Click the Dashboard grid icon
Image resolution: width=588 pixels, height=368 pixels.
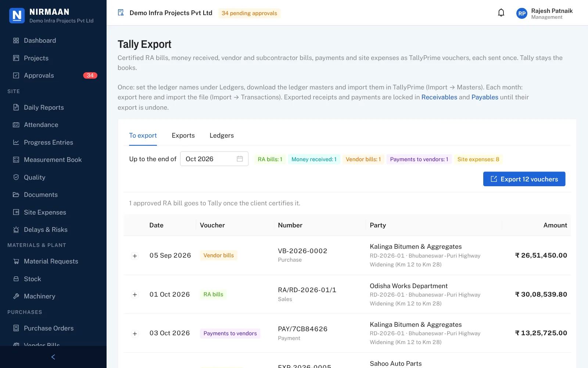tap(16, 40)
